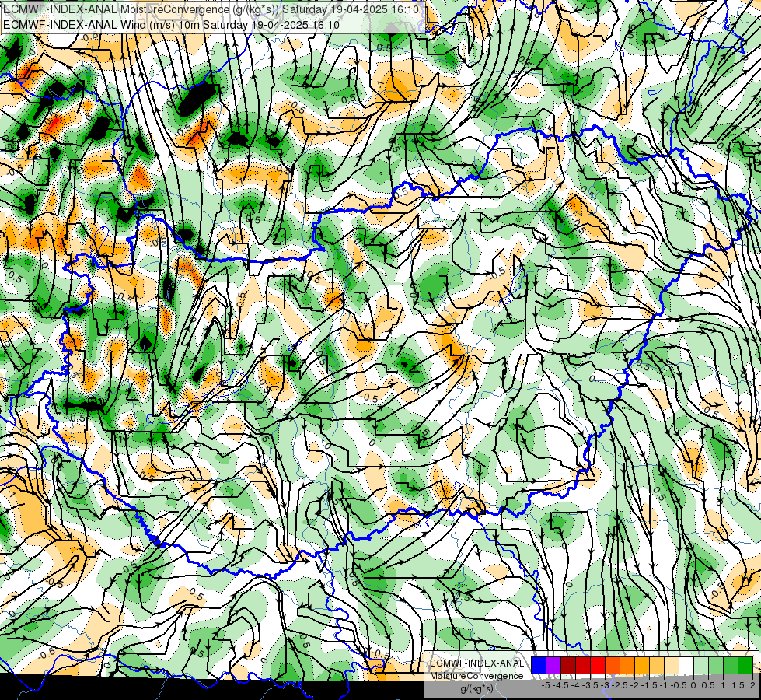
Task: Pick the light green swatch between 0.5 and 1
Action: (x=716, y=666)
